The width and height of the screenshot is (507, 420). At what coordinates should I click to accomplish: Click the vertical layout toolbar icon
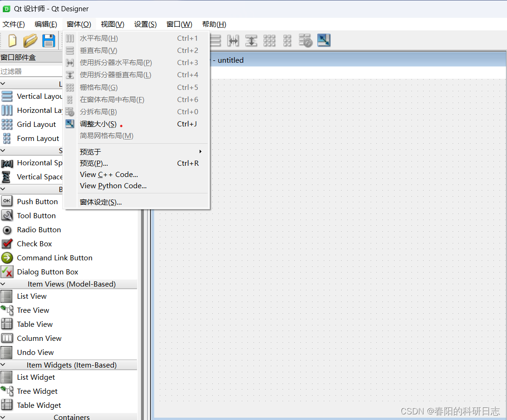(x=216, y=41)
